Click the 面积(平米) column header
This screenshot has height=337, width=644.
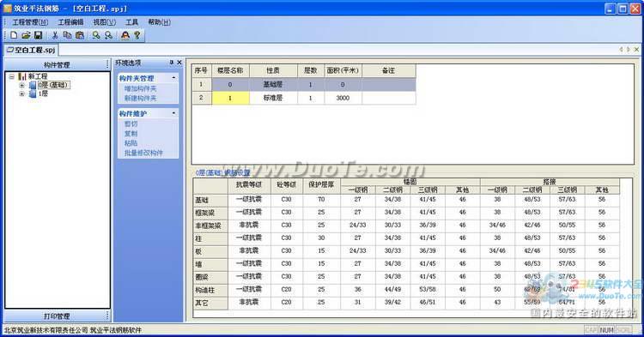343,70
